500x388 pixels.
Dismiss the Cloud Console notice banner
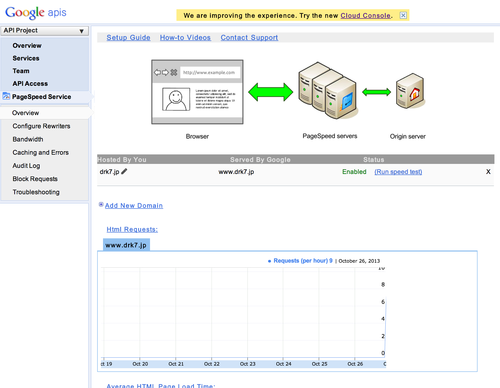click(403, 15)
